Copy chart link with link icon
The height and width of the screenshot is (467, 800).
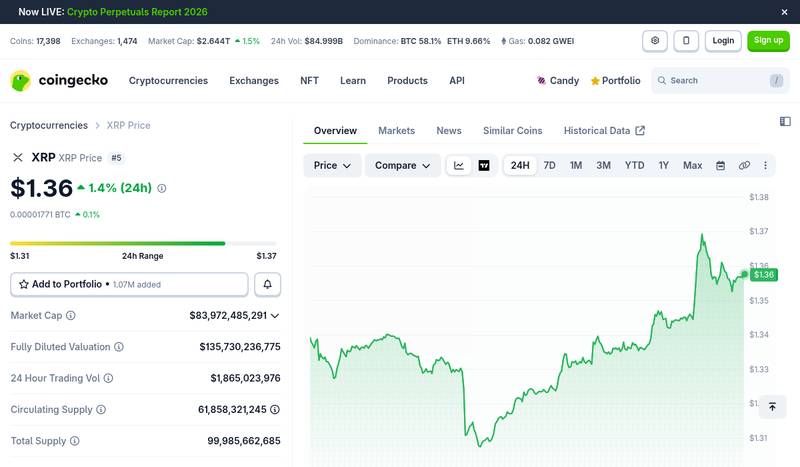pos(744,165)
